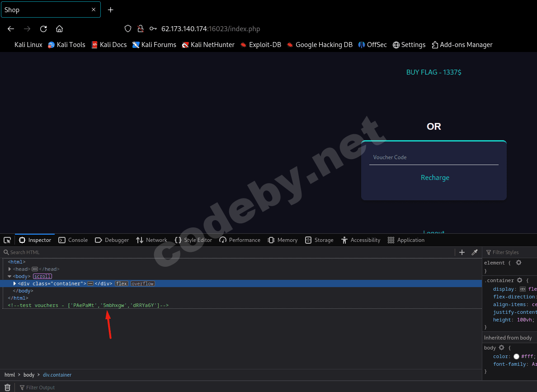
Task: Switch to the Console tab
Action: point(73,240)
